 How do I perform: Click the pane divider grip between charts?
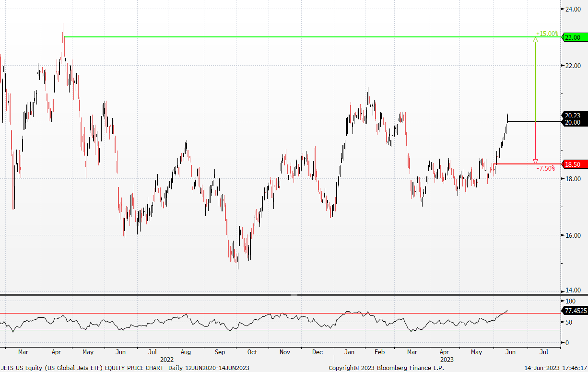pos(294,295)
